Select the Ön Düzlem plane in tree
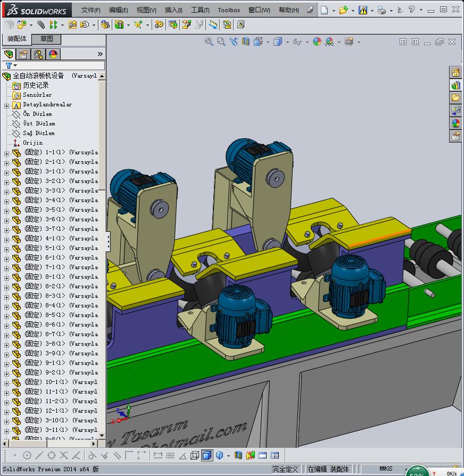The height and width of the screenshot is (476, 464). point(37,114)
